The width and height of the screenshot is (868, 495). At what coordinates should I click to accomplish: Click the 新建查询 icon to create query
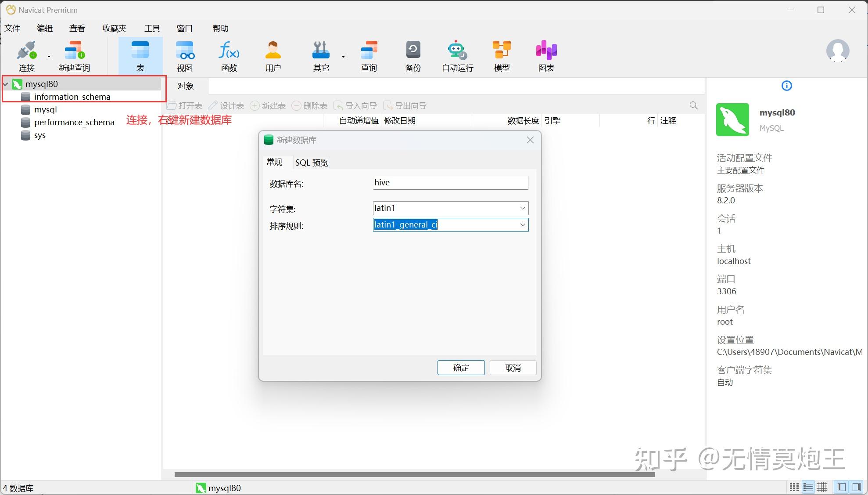(x=74, y=55)
